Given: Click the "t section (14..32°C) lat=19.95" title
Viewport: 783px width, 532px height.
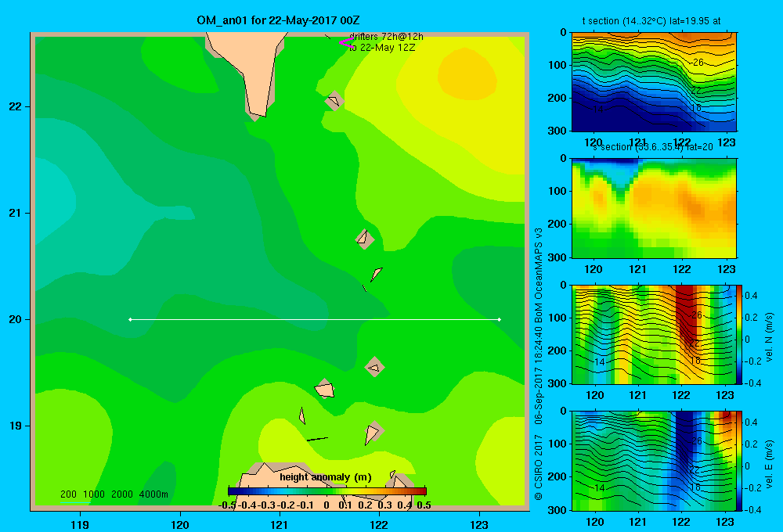Looking at the screenshot, I should pyautogui.click(x=651, y=21).
